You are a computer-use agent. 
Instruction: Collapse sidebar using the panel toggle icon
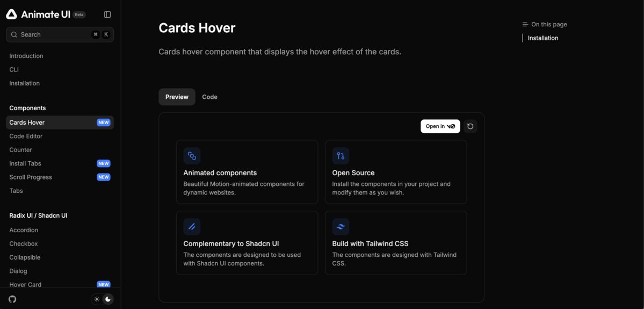point(107,15)
